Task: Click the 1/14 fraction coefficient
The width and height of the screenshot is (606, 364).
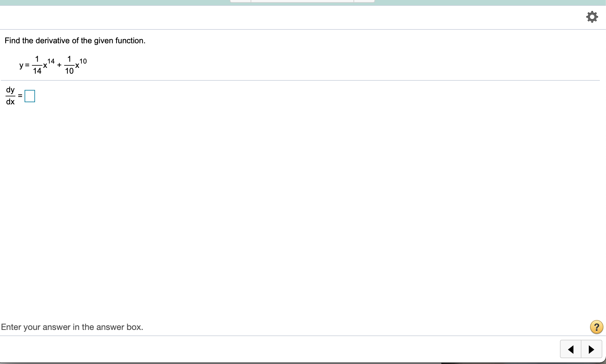Action: click(x=37, y=65)
